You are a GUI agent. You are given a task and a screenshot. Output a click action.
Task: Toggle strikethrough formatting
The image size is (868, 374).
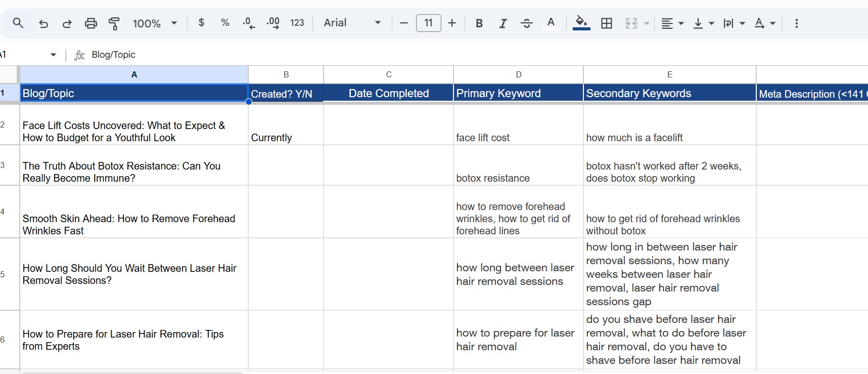[526, 23]
